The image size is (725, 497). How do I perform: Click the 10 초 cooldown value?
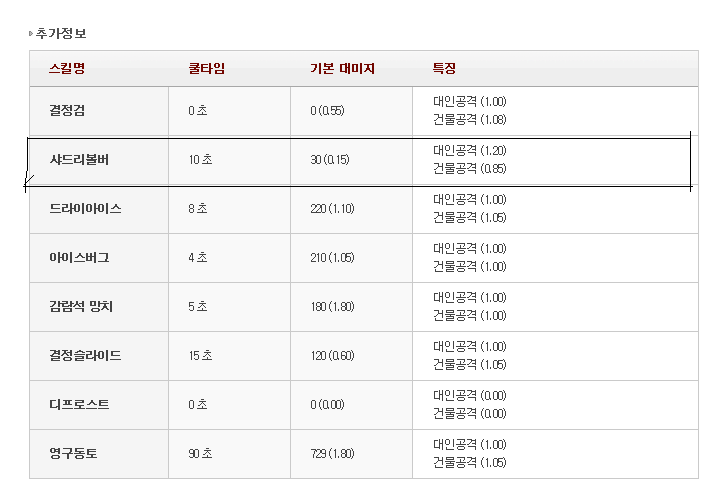(x=200, y=160)
